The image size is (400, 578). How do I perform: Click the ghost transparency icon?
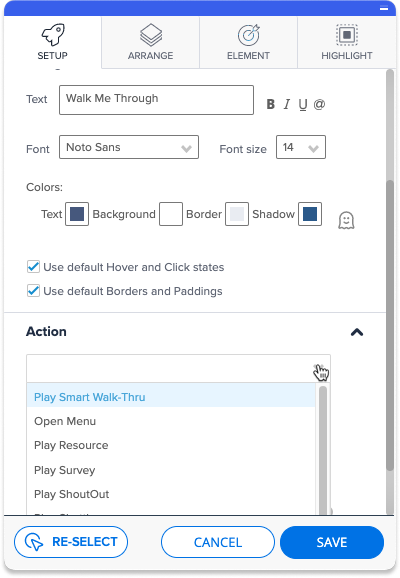coord(346,220)
